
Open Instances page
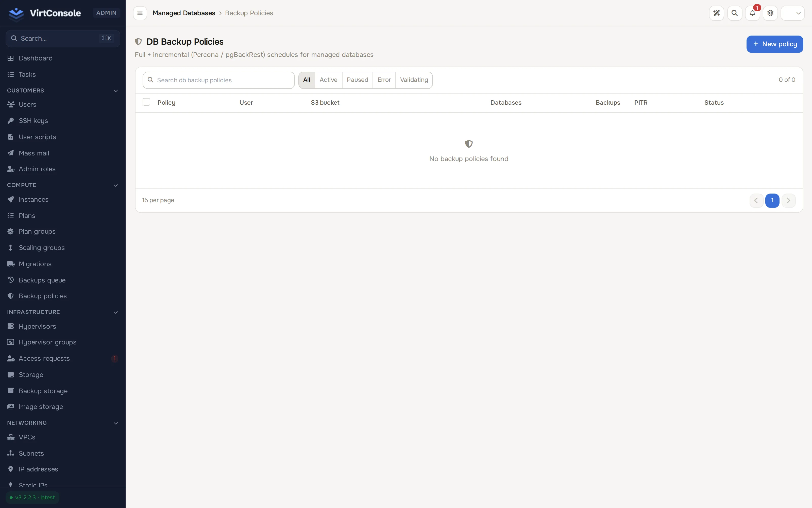point(63,199)
